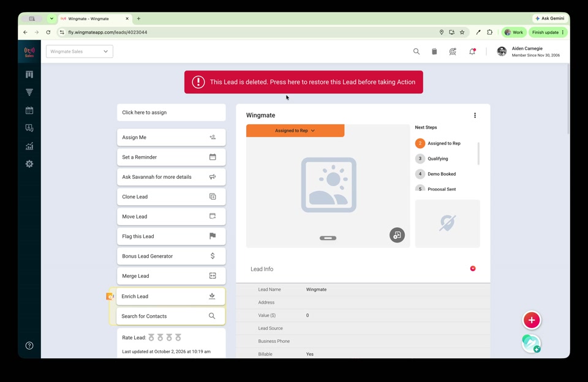Open the notifications bell
The height and width of the screenshot is (382, 588).
[472, 51]
